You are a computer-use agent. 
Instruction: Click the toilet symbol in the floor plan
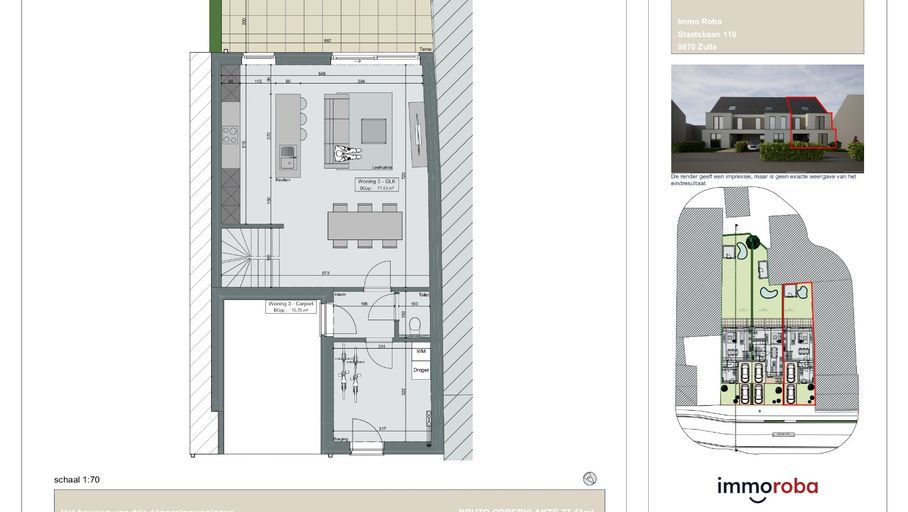415,326
